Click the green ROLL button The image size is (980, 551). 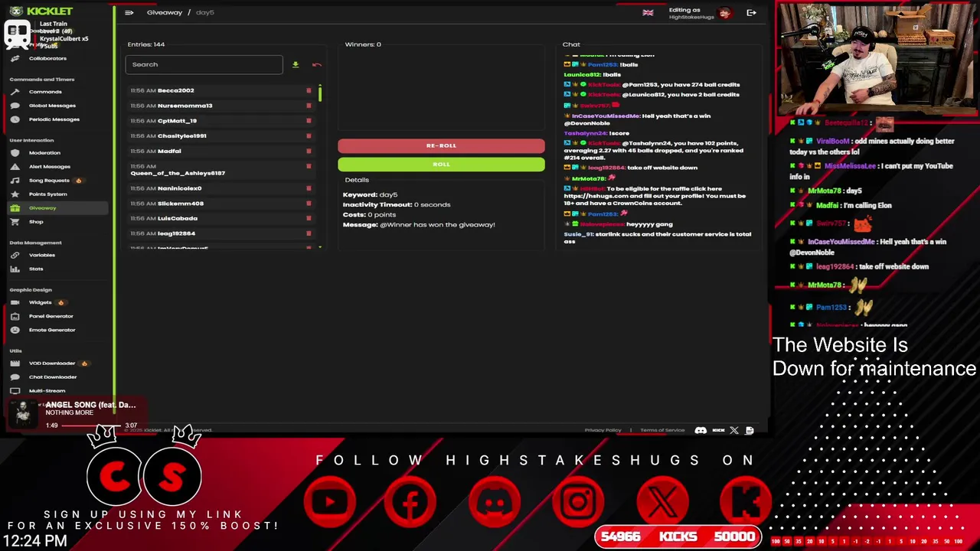(x=441, y=164)
